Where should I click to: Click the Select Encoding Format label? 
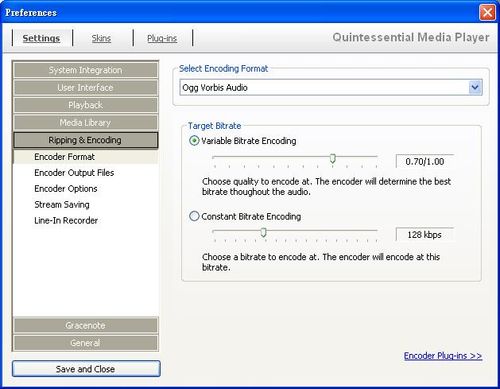click(223, 69)
